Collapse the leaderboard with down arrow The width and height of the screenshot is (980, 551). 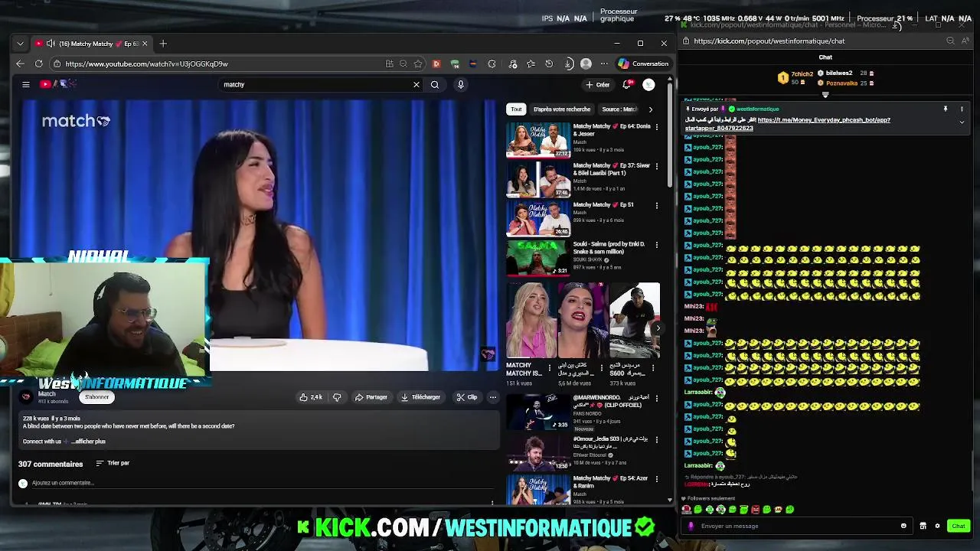pyautogui.click(x=825, y=95)
